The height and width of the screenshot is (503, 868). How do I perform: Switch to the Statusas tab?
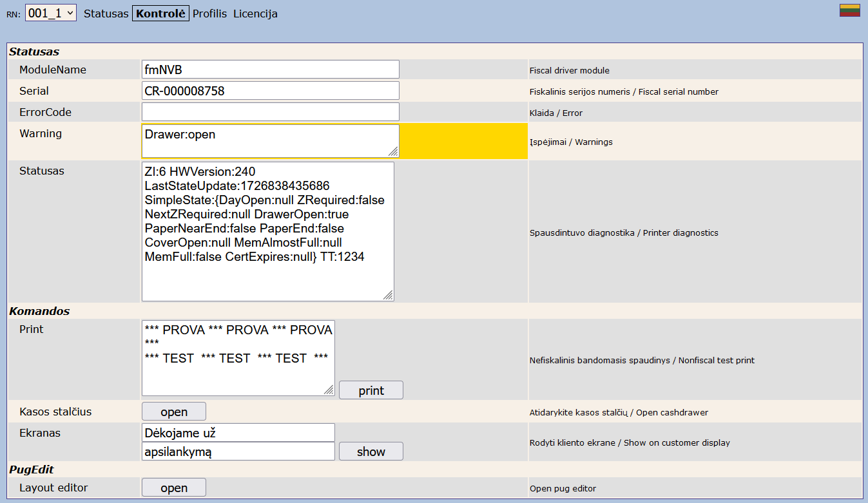pyautogui.click(x=106, y=14)
